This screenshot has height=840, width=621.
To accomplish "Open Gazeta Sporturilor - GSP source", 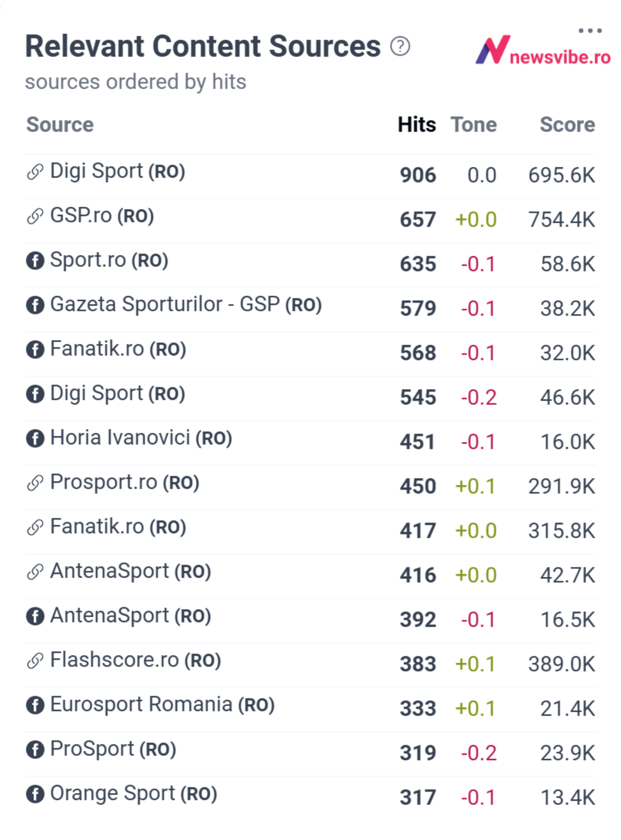I will (x=186, y=305).
